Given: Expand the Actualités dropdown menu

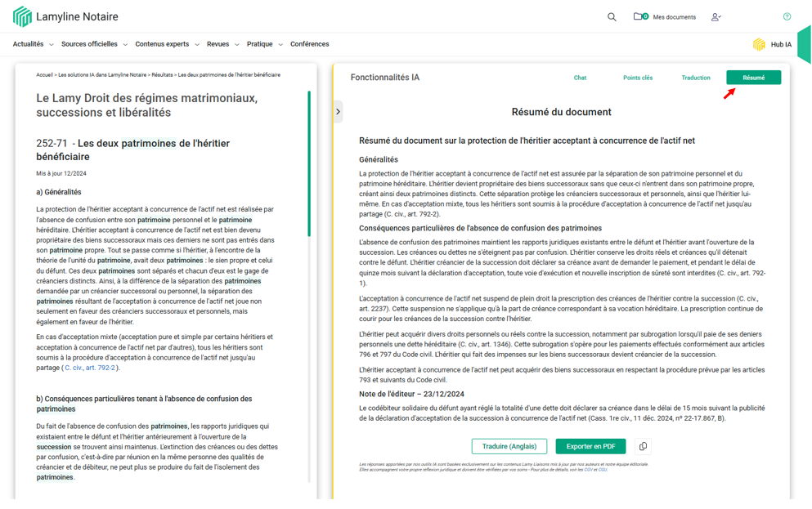Looking at the screenshot, I should (x=33, y=44).
